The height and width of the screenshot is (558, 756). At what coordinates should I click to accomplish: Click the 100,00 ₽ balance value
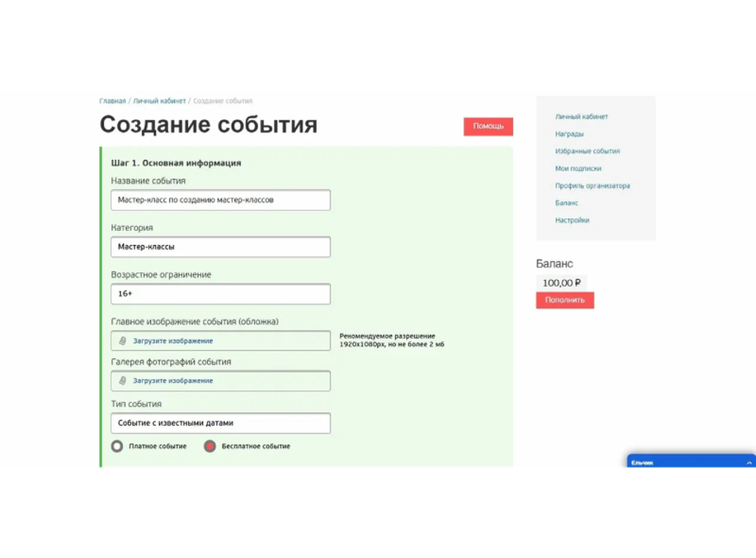(x=562, y=283)
